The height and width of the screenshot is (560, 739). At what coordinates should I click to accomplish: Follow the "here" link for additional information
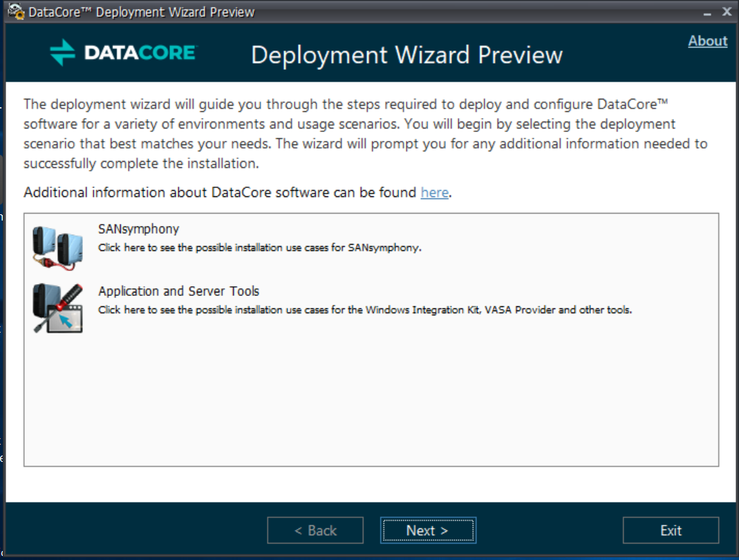(x=434, y=192)
